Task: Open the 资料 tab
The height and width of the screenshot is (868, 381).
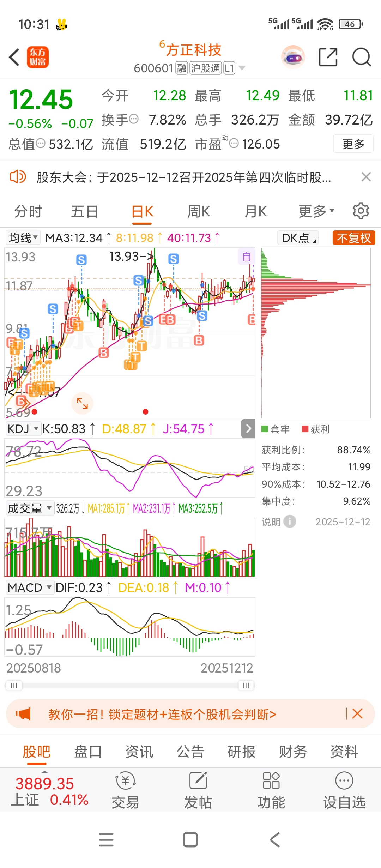Action: [x=344, y=751]
